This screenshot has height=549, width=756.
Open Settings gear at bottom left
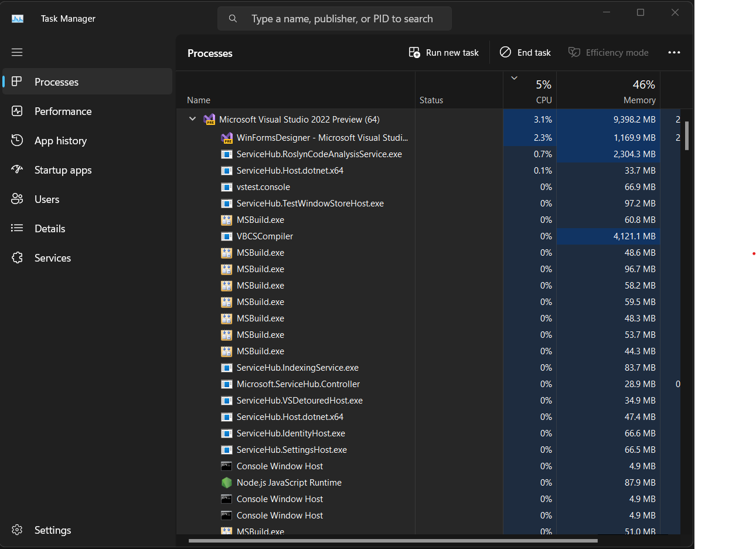[x=17, y=530]
